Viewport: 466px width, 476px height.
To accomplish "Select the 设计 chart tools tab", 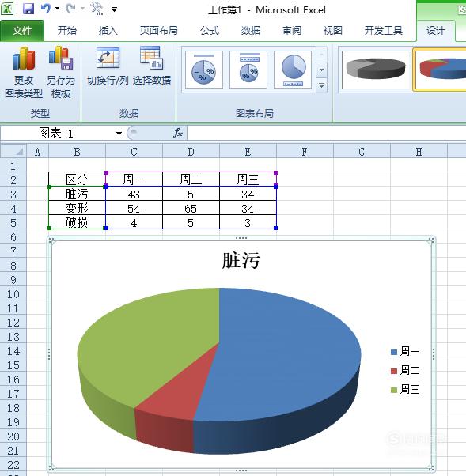I will coord(436,31).
